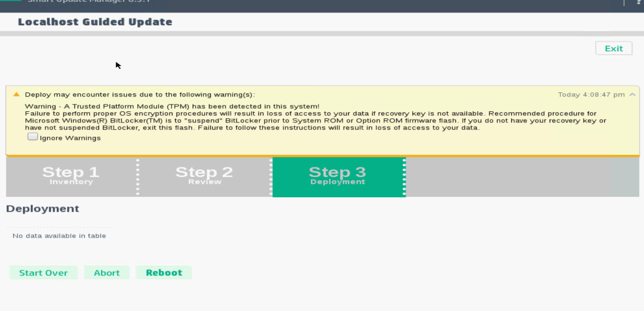
Task: Click the Reboot button
Action: pos(164,273)
